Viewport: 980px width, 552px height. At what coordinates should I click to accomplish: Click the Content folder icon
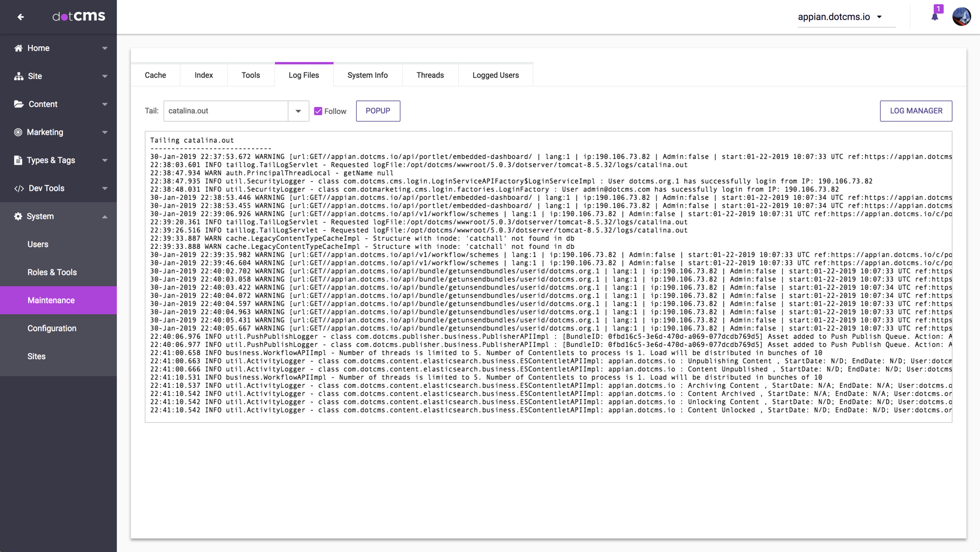tap(19, 104)
